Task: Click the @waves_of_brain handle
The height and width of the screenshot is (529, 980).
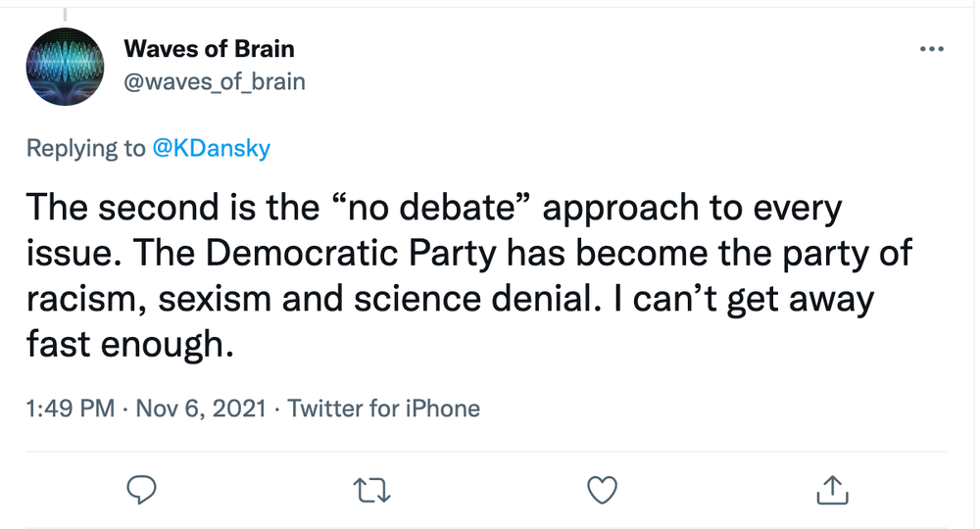Action: (215, 81)
